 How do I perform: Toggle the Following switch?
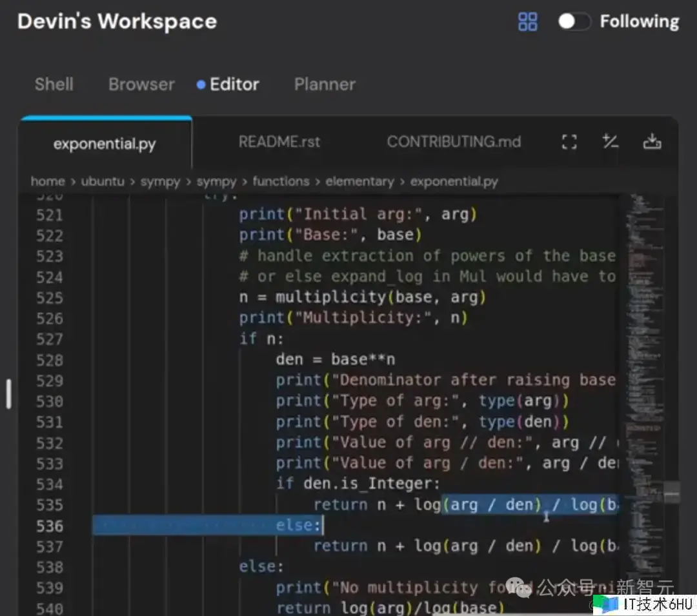[x=574, y=22]
